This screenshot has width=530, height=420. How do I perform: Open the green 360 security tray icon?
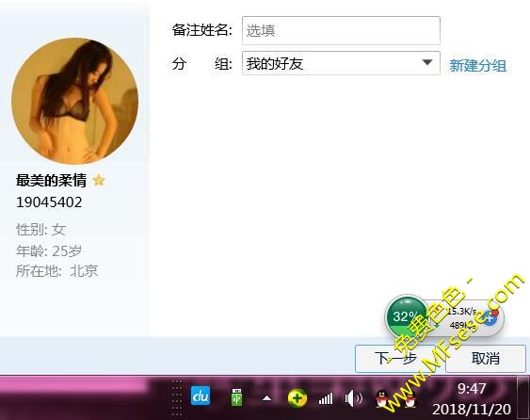pyautogui.click(x=297, y=398)
